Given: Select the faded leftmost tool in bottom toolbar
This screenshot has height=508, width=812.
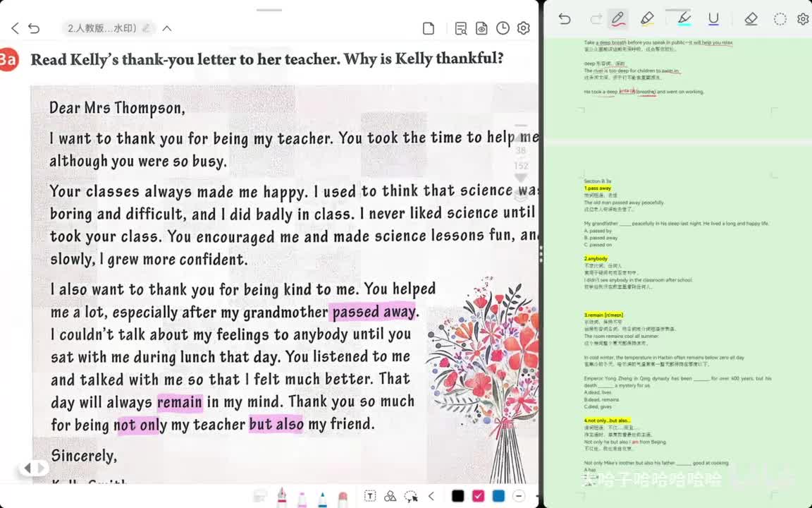Looking at the screenshot, I should (x=260, y=497).
